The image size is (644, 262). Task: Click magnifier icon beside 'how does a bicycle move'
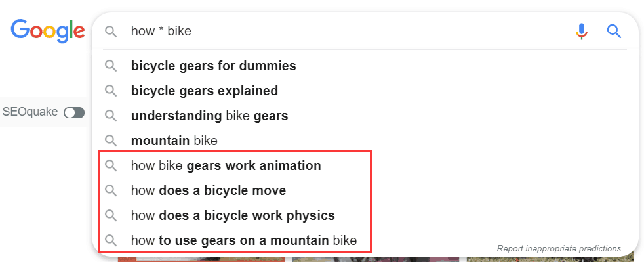pos(111,191)
